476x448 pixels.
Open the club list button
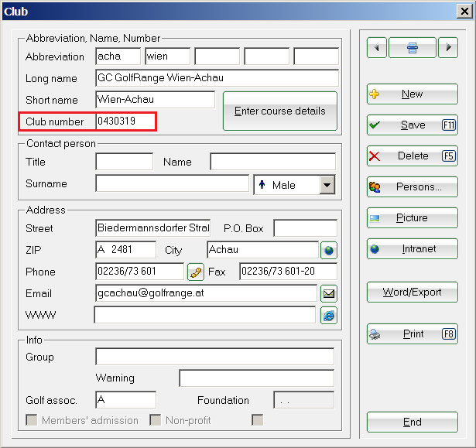(413, 48)
